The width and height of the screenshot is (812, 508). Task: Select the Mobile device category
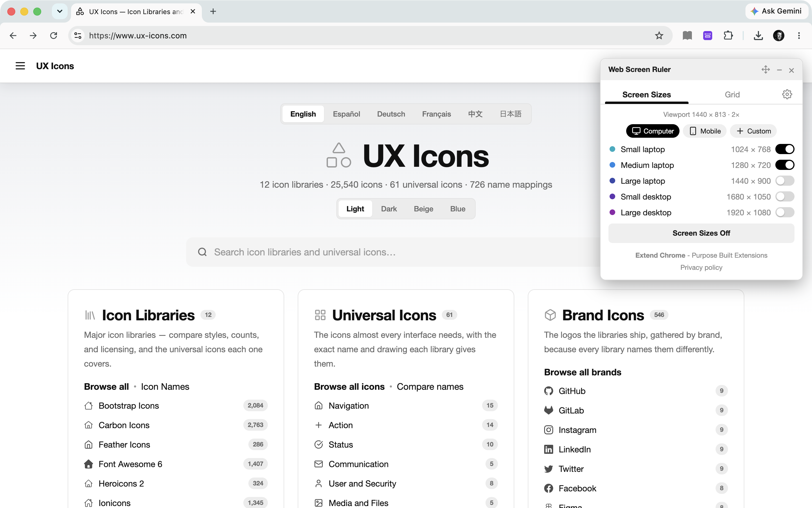705,131
